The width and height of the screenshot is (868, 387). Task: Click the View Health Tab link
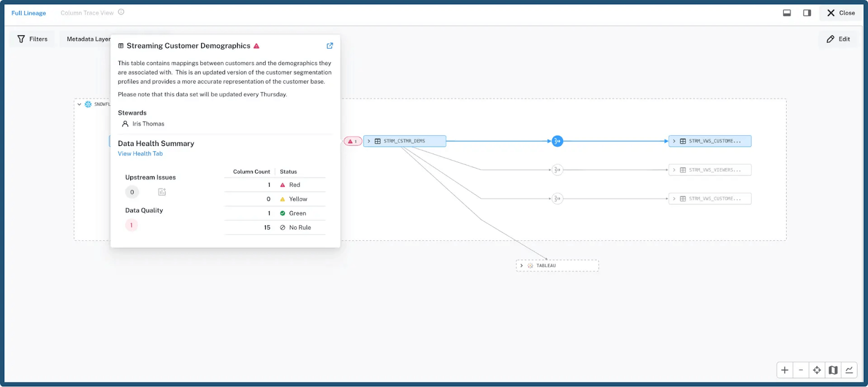pos(140,154)
